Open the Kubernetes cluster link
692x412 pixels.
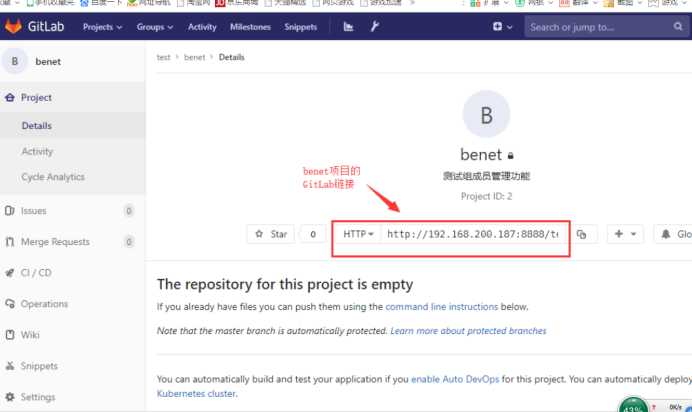coord(197,393)
